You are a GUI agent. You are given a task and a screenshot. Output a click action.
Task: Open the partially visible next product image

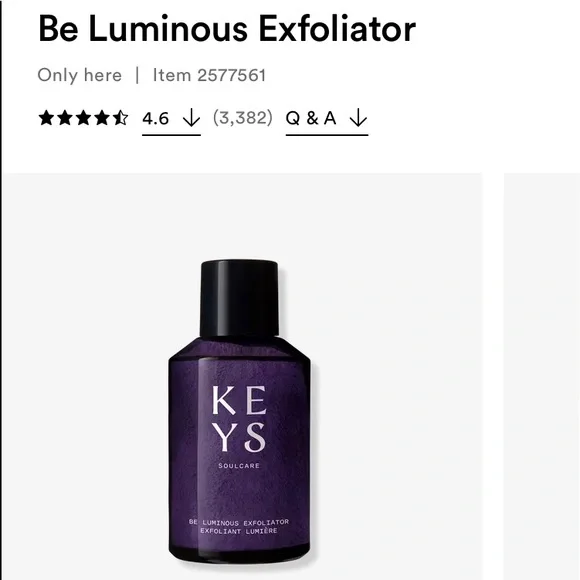542,377
